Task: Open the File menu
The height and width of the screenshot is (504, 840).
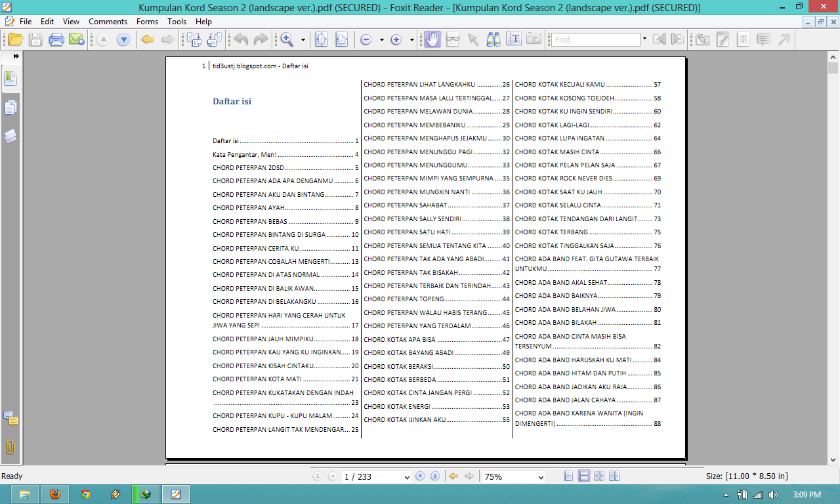Action: 26,22
